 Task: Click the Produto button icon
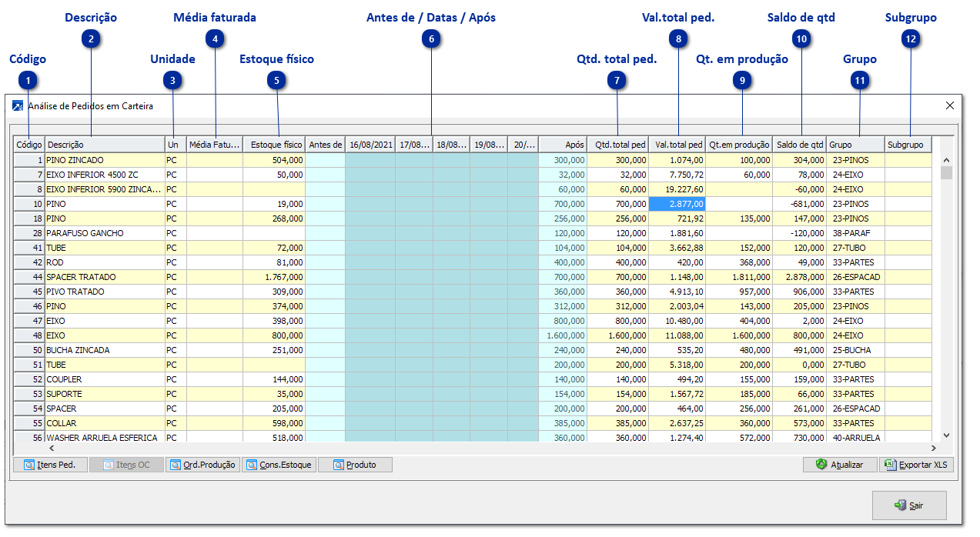pyautogui.click(x=339, y=465)
